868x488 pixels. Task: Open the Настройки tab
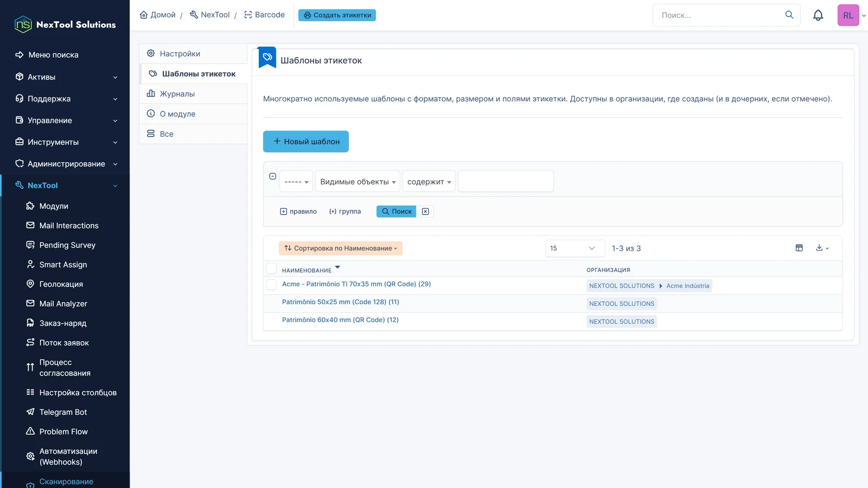pyautogui.click(x=193, y=54)
